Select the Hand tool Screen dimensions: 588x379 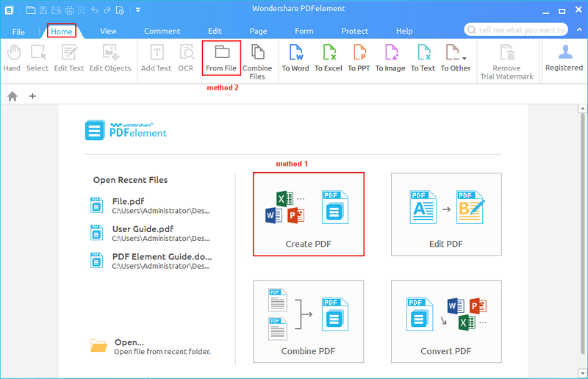(12, 58)
